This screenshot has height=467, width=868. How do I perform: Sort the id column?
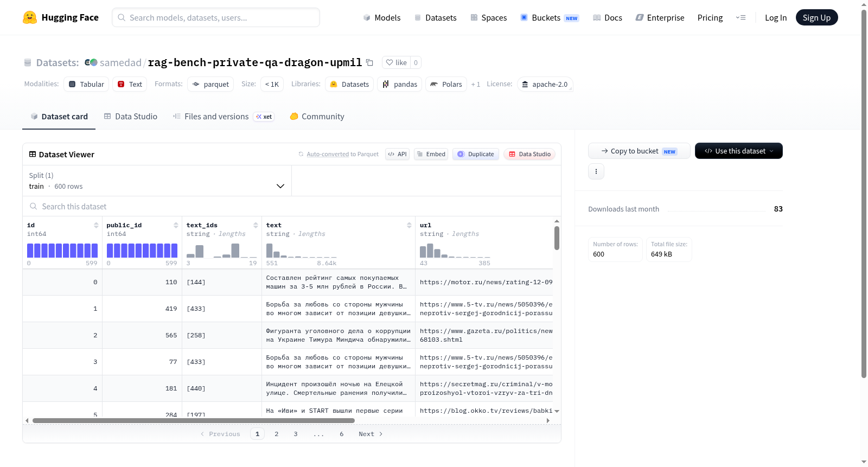(x=96, y=225)
